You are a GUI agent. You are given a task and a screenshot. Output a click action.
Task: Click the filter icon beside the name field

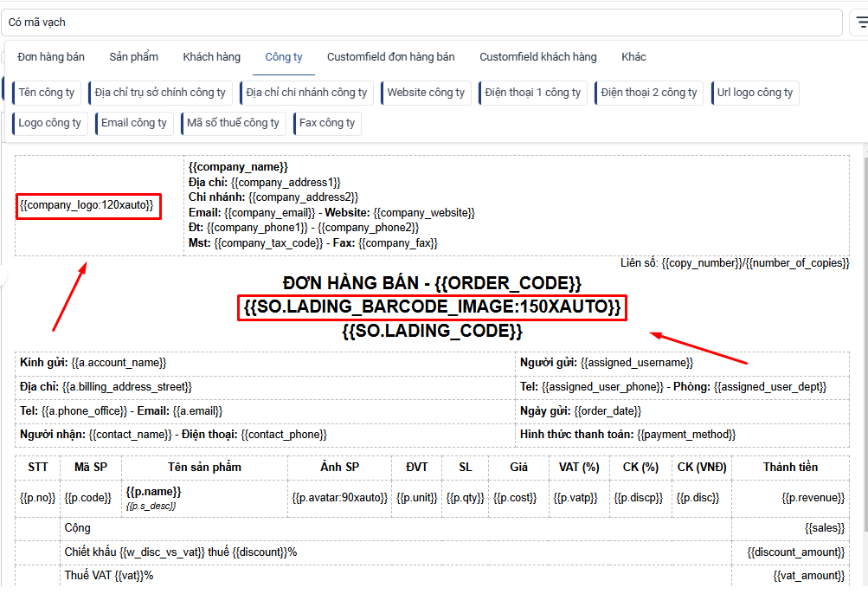tap(861, 22)
